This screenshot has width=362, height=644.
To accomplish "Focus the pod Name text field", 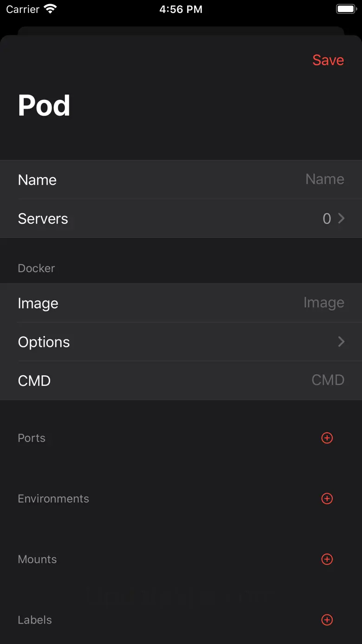I will coord(181,180).
